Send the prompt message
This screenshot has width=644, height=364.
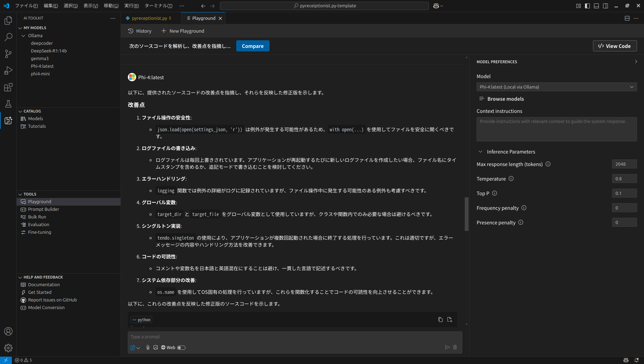(x=447, y=347)
